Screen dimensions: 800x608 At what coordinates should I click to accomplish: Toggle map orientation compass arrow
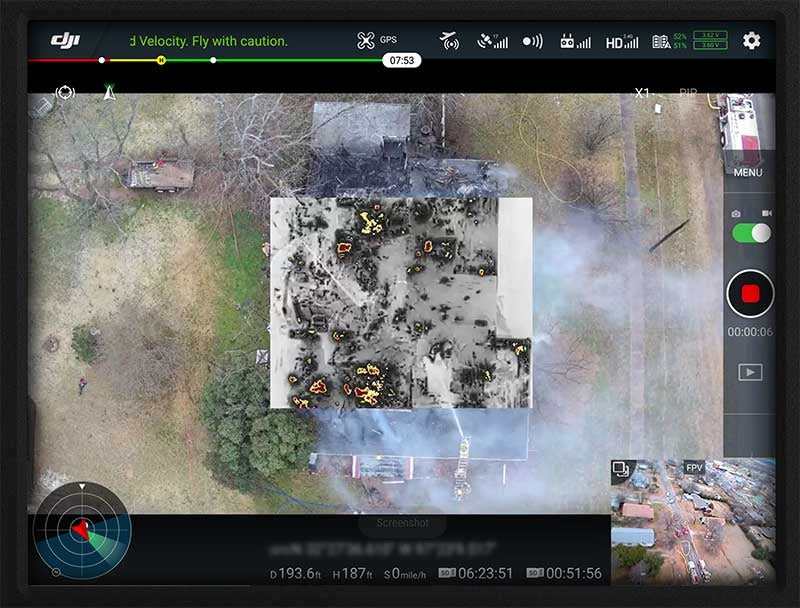(109, 93)
